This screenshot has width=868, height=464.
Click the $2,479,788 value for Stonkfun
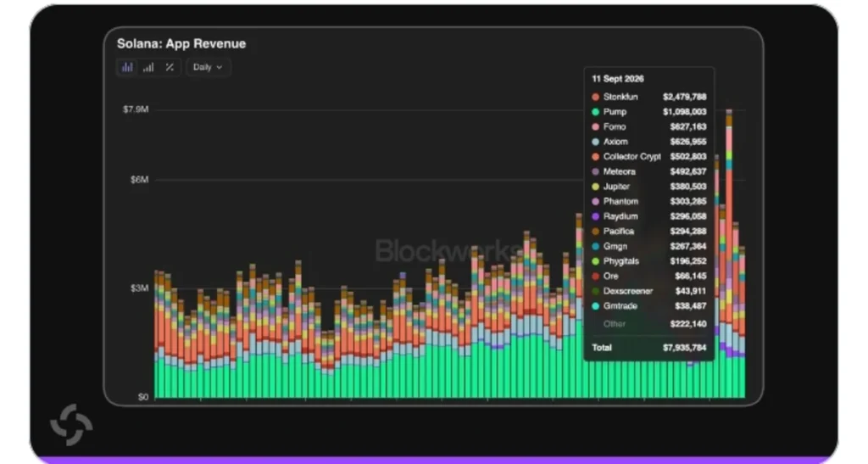(685, 97)
